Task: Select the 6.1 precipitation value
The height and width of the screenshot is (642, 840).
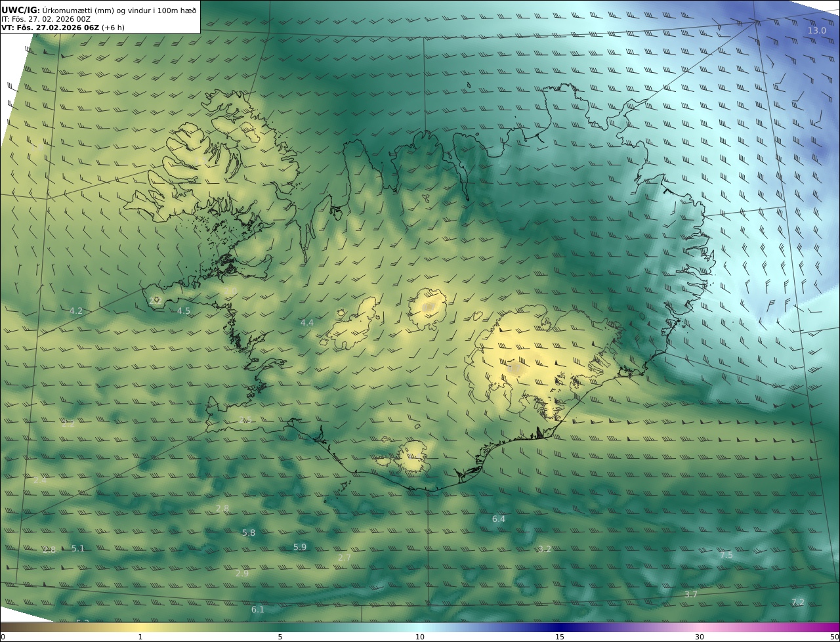Action: click(258, 609)
